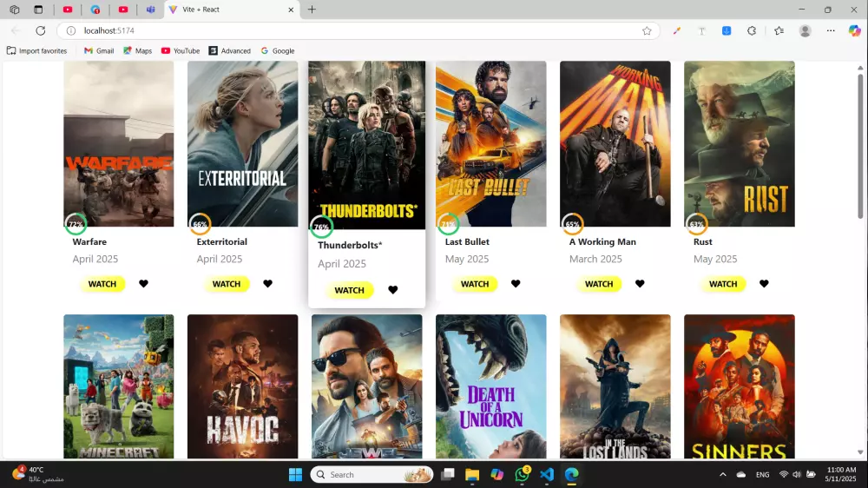Open a new browser tab
Screen dimensions: 868x488
(312, 10)
